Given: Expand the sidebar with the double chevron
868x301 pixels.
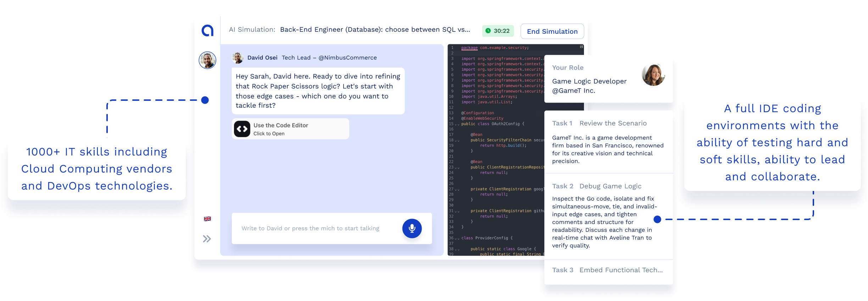Looking at the screenshot, I should pos(207,239).
